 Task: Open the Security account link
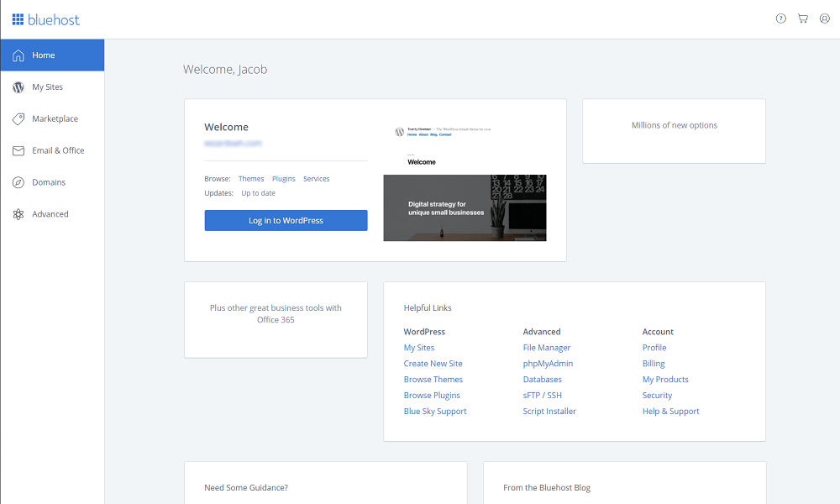coord(658,396)
